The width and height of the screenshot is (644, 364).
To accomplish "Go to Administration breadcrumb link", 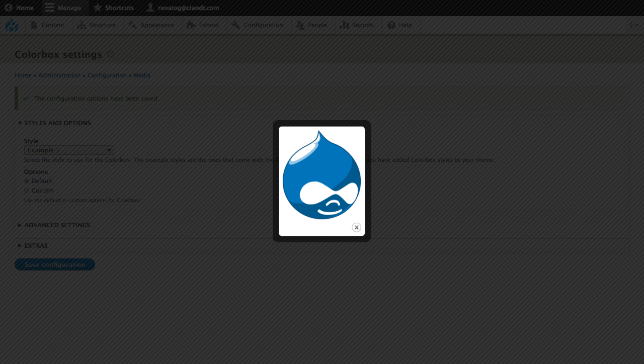I will [x=59, y=75].
